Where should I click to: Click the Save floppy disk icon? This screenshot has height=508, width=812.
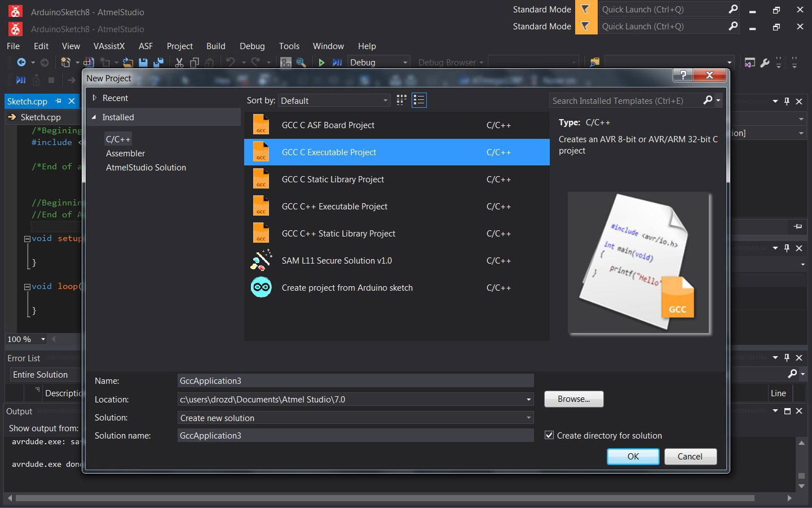pyautogui.click(x=143, y=62)
